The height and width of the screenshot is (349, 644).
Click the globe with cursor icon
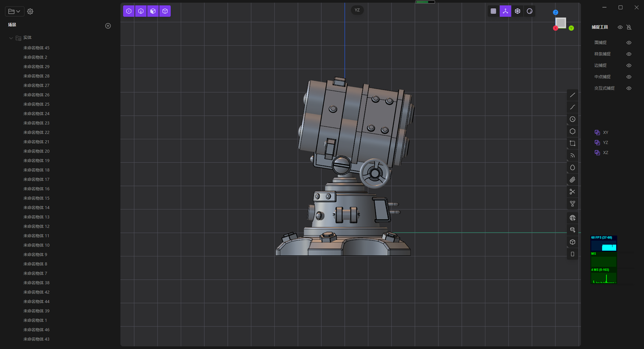[x=573, y=218]
